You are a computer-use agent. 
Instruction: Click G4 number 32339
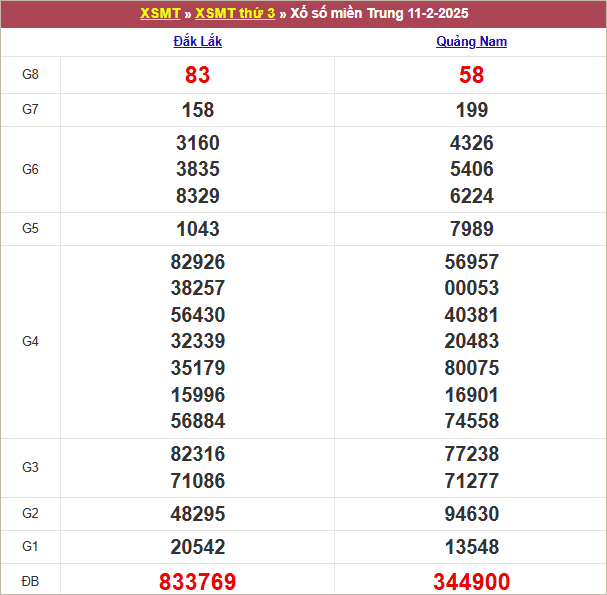198,341
